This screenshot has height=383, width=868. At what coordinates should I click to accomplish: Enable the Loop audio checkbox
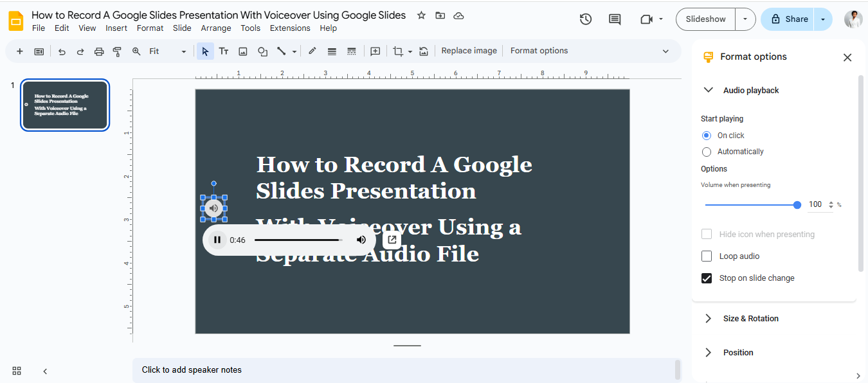tap(707, 256)
